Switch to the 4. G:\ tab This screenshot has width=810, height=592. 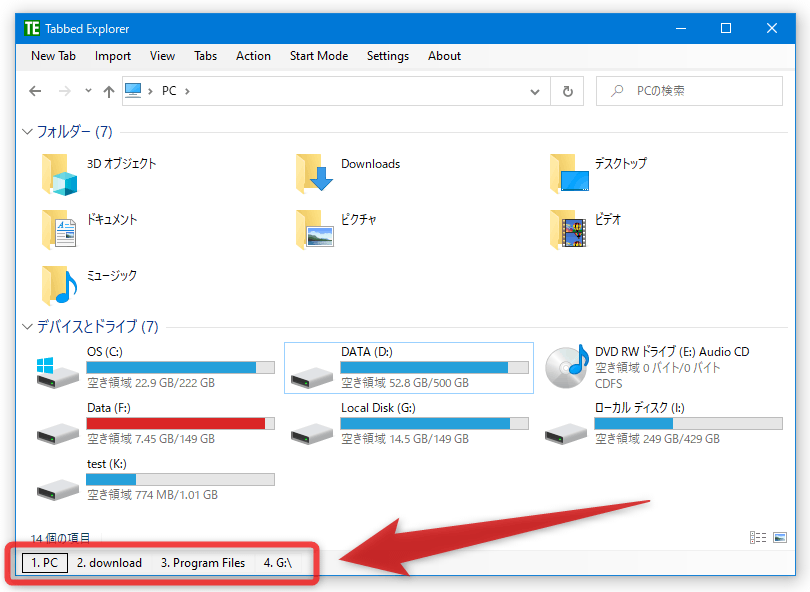tap(278, 563)
